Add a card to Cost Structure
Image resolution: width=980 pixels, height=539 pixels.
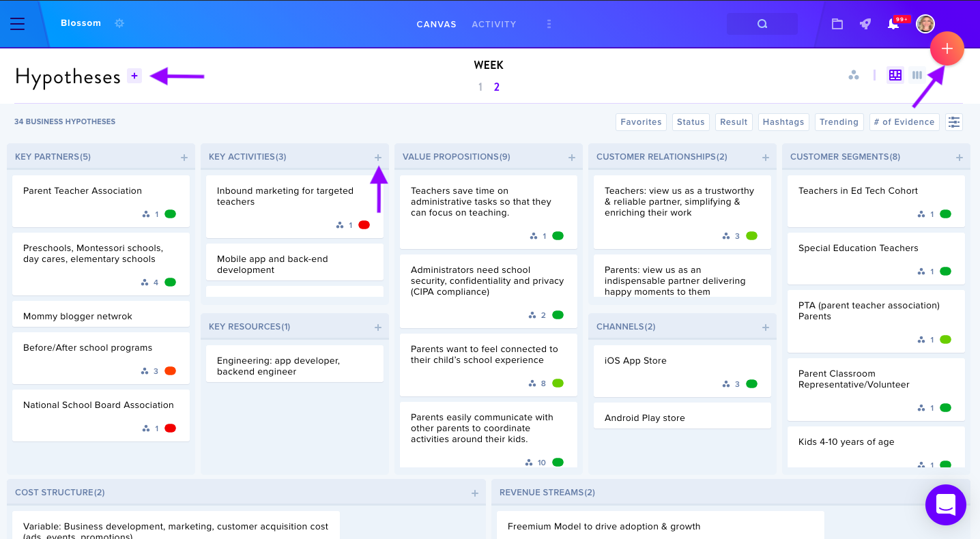[475, 493]
